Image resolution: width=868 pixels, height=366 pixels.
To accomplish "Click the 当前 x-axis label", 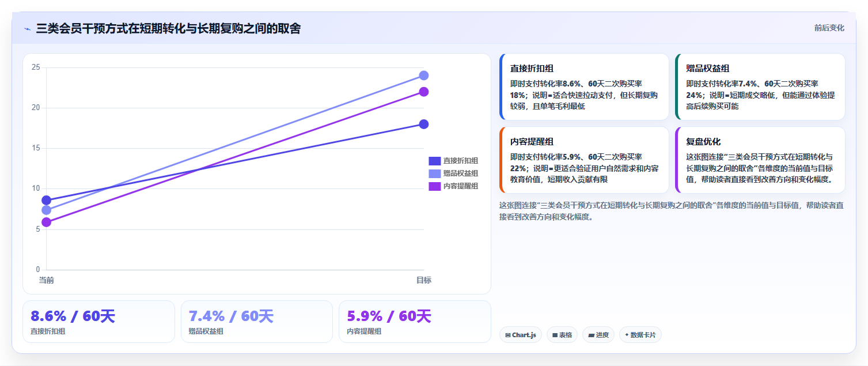I will (47, 280).
